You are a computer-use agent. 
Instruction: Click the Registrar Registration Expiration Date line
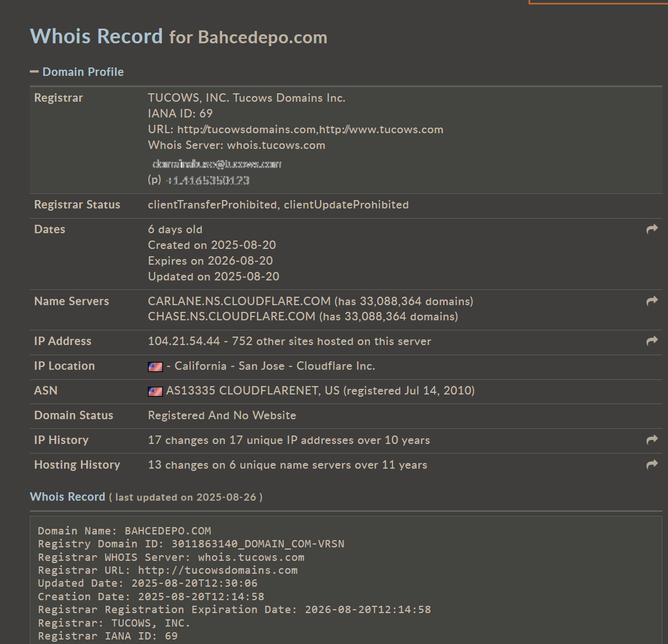click(234, 610)
